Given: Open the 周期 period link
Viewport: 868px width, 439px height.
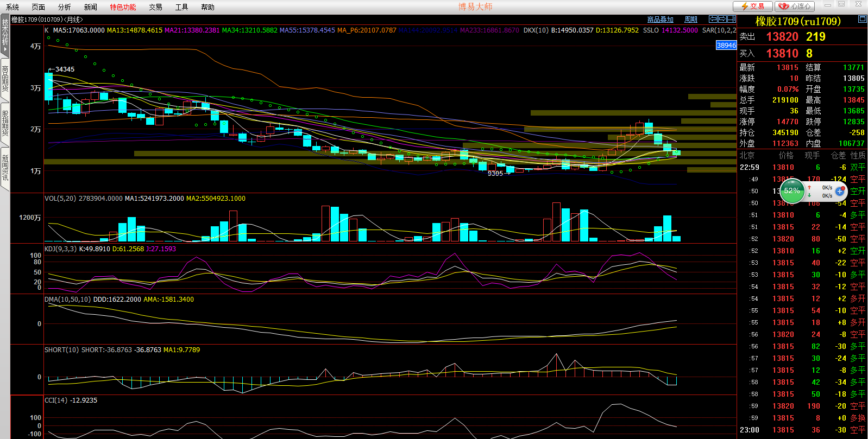Looking at the screenshot, I should [x=691, y=20].
